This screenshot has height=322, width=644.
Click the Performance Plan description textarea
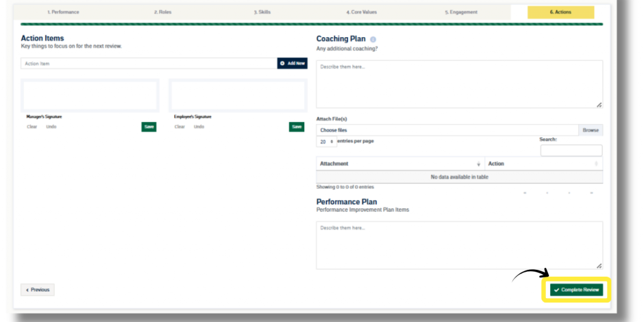tap(459, 245)
